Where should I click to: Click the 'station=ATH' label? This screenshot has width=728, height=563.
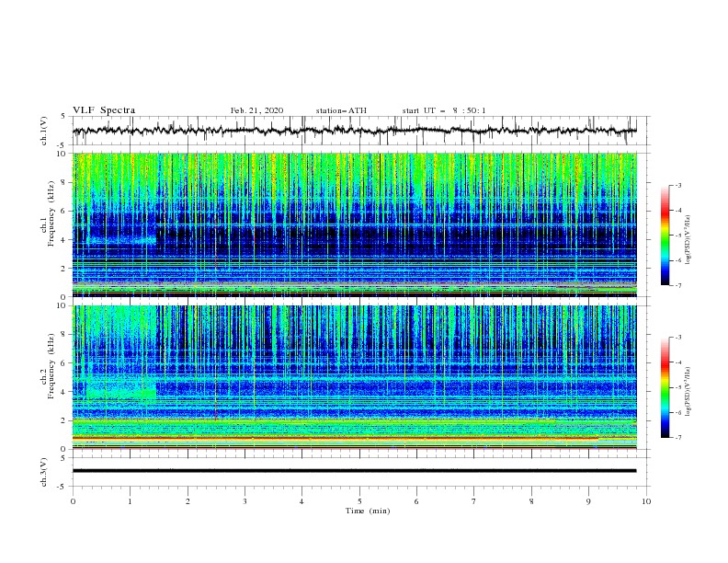click(x=341, y=110)
